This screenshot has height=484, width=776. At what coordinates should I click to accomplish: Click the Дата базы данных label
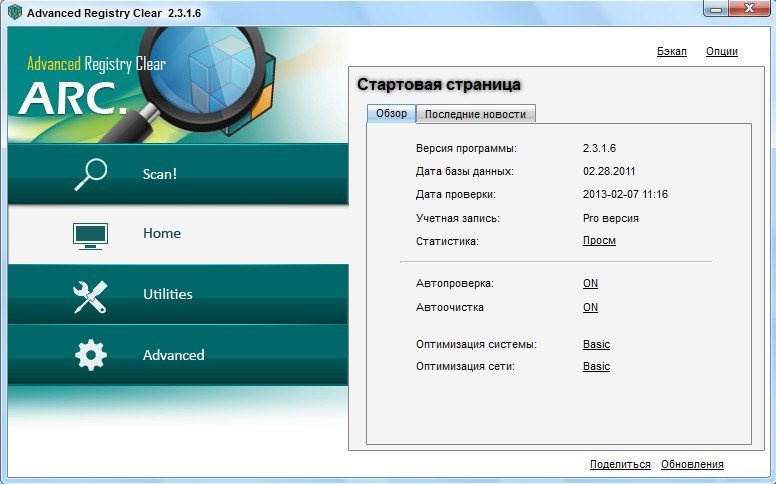(465, 172)
